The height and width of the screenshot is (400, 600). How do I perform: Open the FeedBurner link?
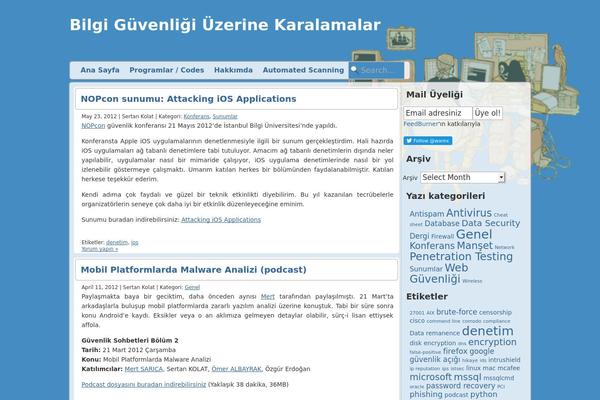pyautogui.click(x=421, y=124)
